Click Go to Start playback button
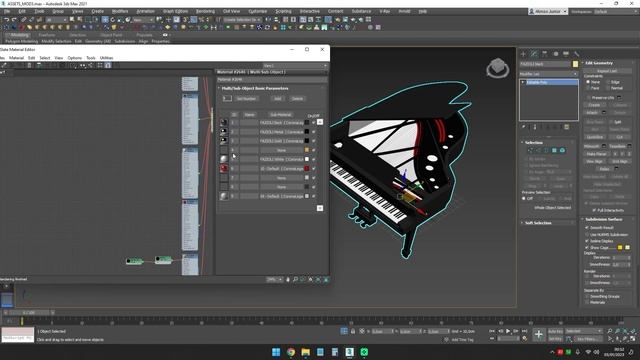Viewport: 640px width, 360px height. pyautogui.click(x=492, y=331)
